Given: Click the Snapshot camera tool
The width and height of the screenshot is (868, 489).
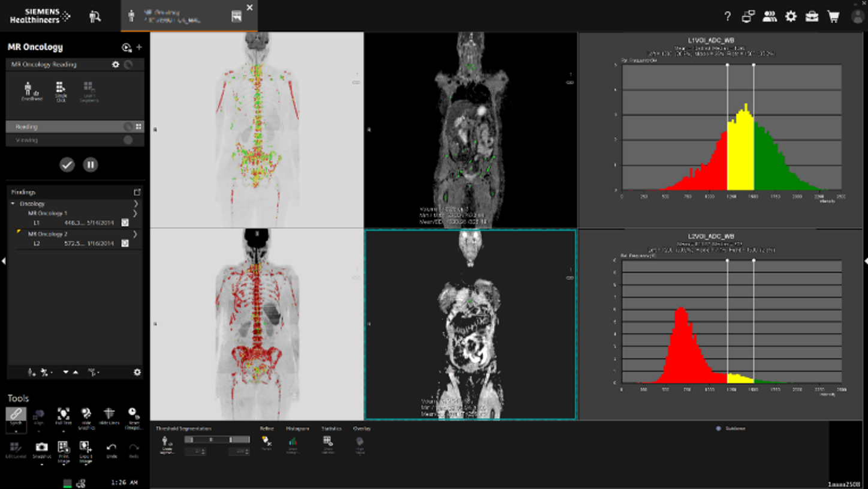Looking at the screenshot, I should point(41,448).
